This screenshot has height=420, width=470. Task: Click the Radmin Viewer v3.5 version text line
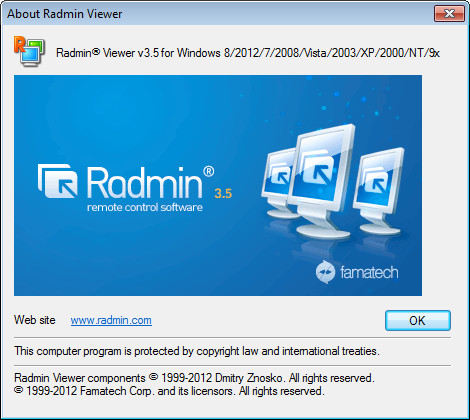point(248,53)
